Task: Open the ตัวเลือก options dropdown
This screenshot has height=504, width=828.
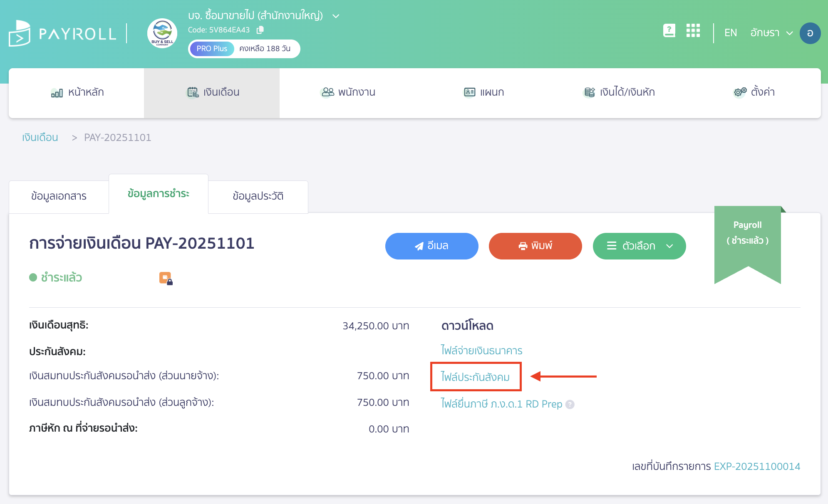Action: click(x=639, y=246)
